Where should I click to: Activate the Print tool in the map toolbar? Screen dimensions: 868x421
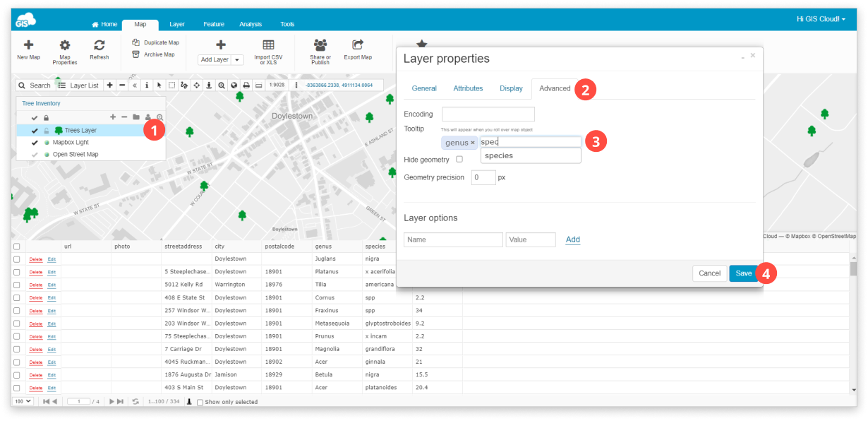click(x=246, y=85)
